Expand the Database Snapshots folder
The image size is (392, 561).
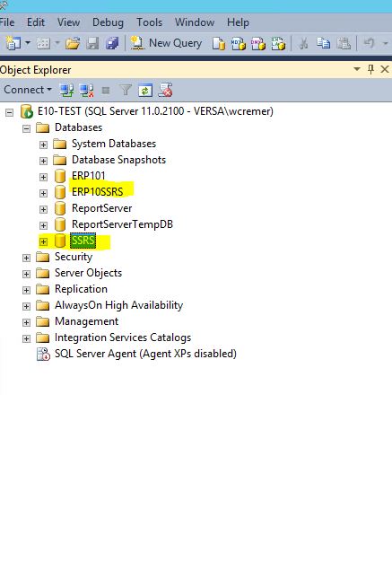click(43, 161)
